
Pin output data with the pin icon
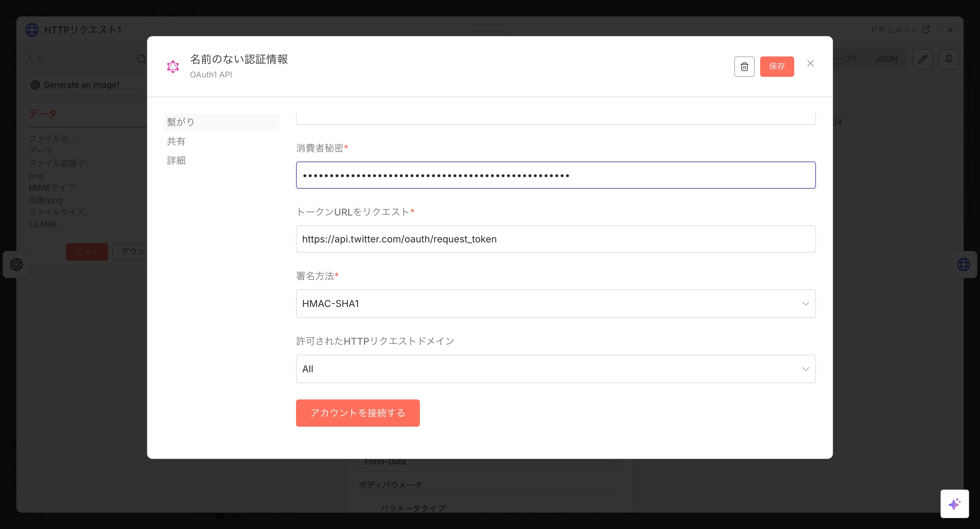[x=948, y=59]
